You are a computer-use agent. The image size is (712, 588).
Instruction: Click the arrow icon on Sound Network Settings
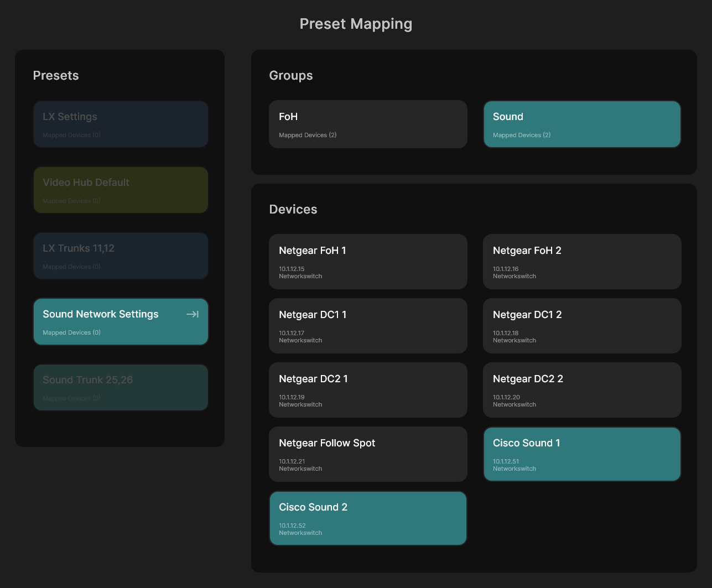pyautogui.click(x=192, y=314)
